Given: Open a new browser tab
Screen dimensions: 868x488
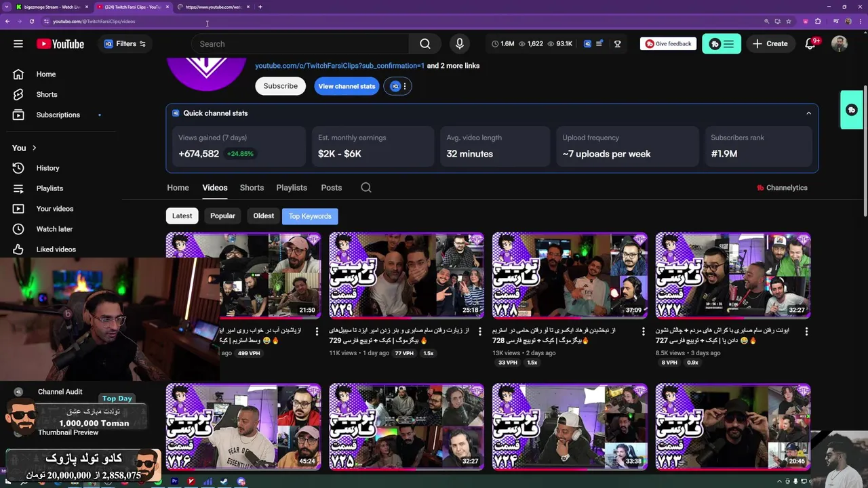Looking at the screenshot, I should tap(260, 7).
